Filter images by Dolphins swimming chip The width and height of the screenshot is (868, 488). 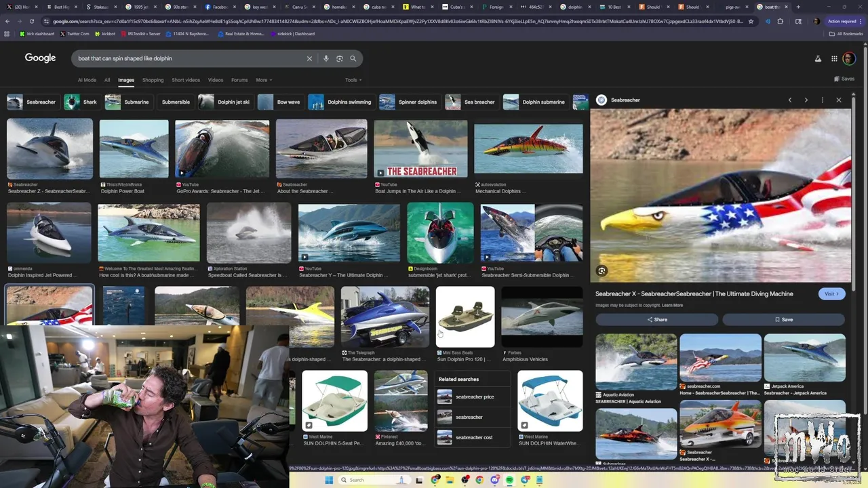pyautogui.click(x=340, y=102)
